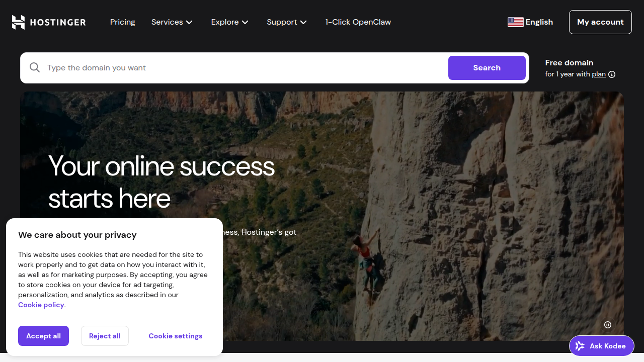Click the info icon next to plan

612,74
